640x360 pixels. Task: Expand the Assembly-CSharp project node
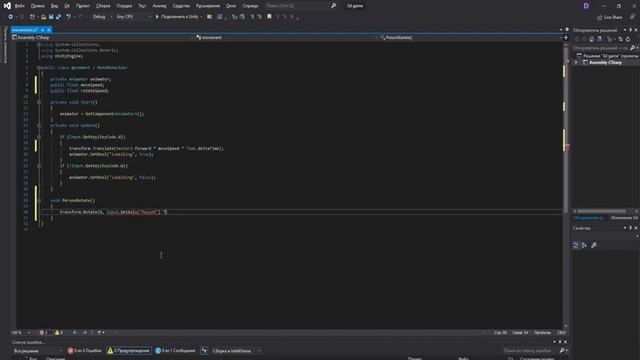coord(576,62)
